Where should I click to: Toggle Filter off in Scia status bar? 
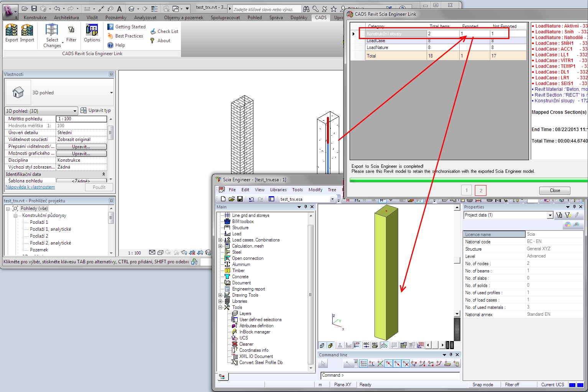pos(512,385)
